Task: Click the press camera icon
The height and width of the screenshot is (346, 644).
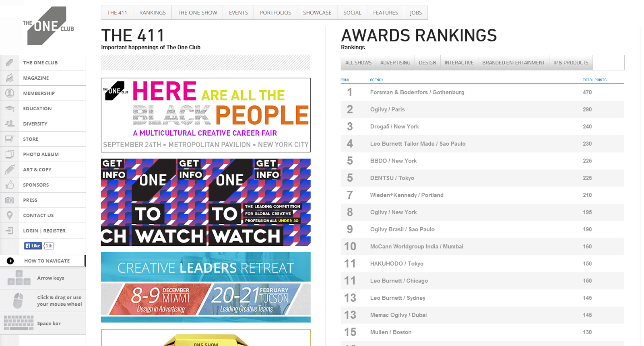Action: pyautogui.click(x=10, y=200)
